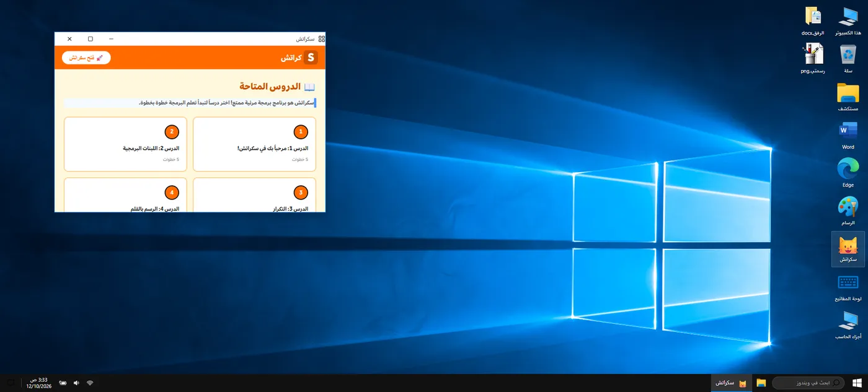Click the ابحث في ويندوز search box
The height and width of the screenshot is (392, 868).
808,383
